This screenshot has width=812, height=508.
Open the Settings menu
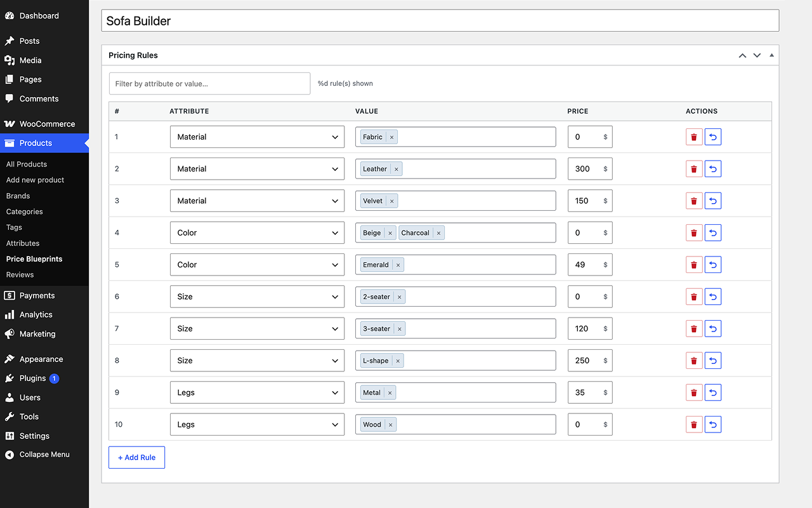(44, 436)
